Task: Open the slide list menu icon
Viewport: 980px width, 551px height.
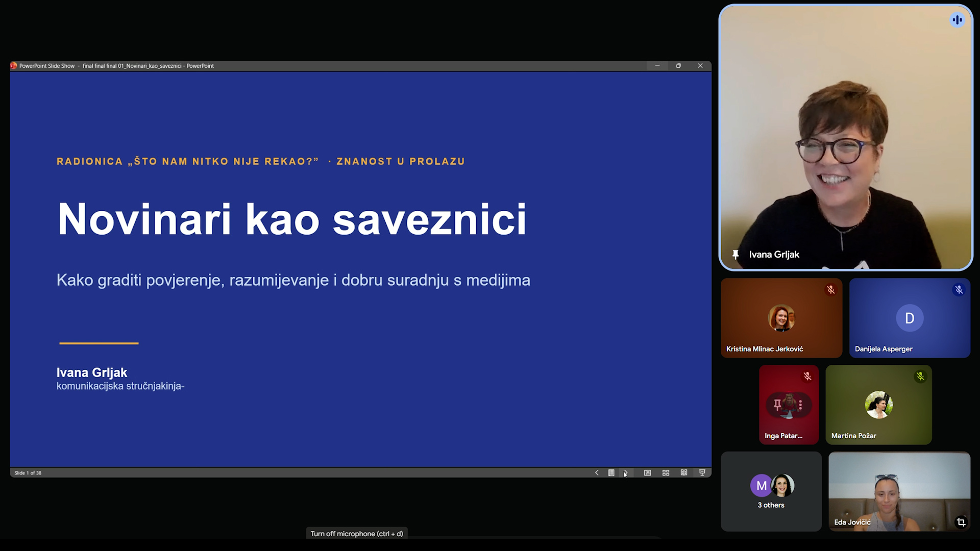Action: coord(611,473)
